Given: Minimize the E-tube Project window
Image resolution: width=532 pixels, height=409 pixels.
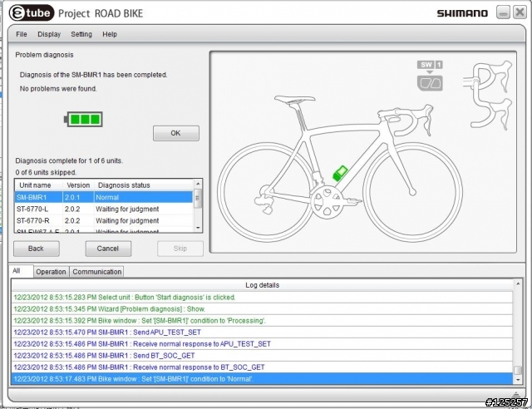Looking at the screenshot, I should pyautogui.click(x=503, y=12).
